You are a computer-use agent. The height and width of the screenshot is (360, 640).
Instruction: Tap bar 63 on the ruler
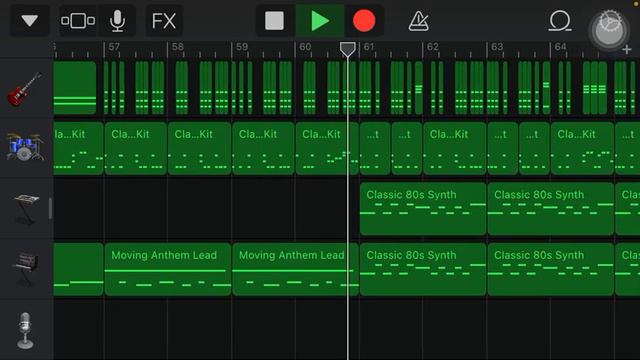[497, 47]
